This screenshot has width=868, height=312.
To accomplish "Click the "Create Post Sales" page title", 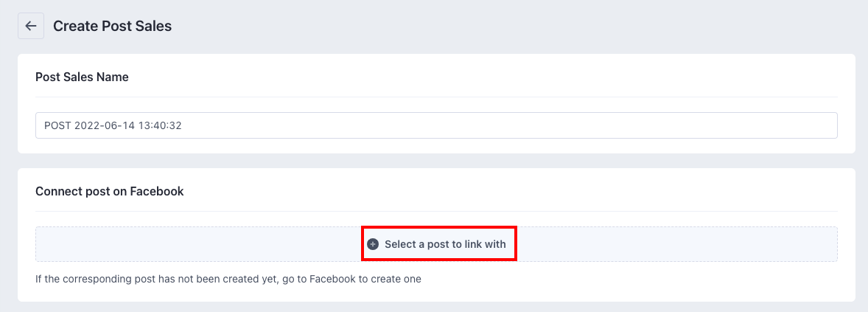I will [x=112, y=26].
